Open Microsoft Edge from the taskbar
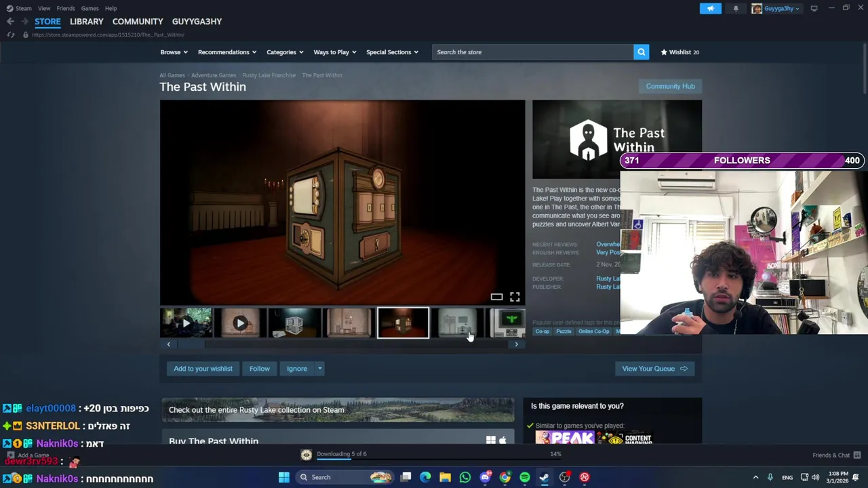Image resolution: width=868 pixels, height=488 pixels. coord(425,477)
